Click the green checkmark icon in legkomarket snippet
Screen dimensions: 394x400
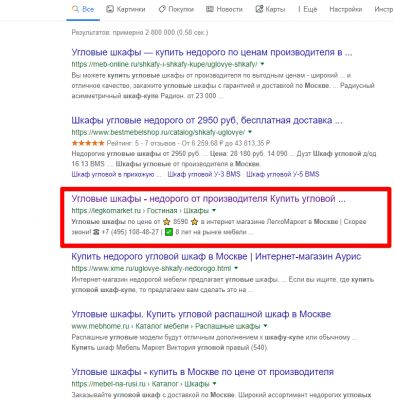pos(169,232)
